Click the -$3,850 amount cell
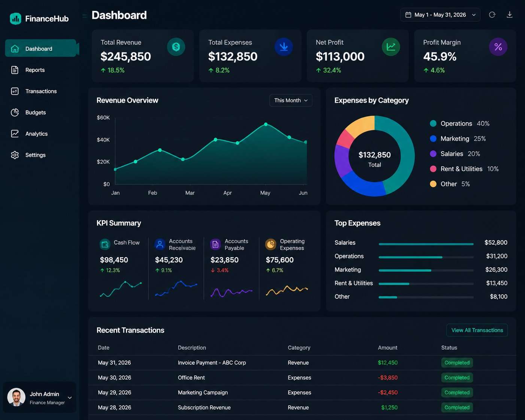Image resolution: width=525 pixels, height=420 pixels. (388, 378)
